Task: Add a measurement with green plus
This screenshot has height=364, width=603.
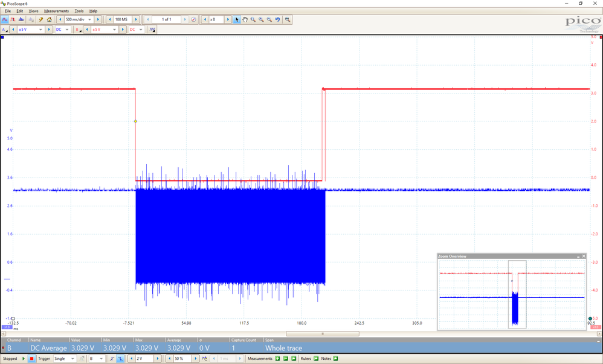Action: (278, 359)
